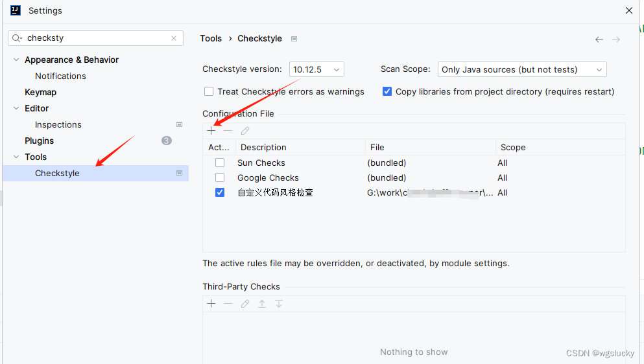Screen dimensions: 644x364
Task: Open the Inspections settings page
Action: coord(58,125)
